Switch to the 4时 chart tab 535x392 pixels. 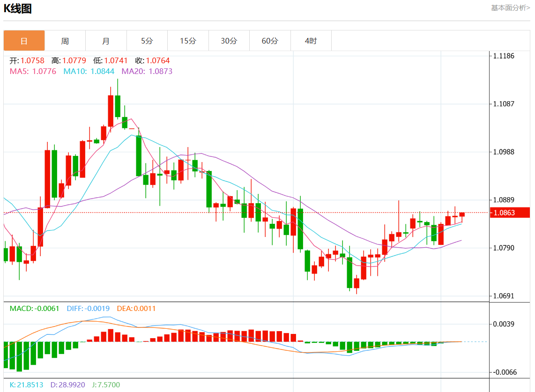point(311,41)
